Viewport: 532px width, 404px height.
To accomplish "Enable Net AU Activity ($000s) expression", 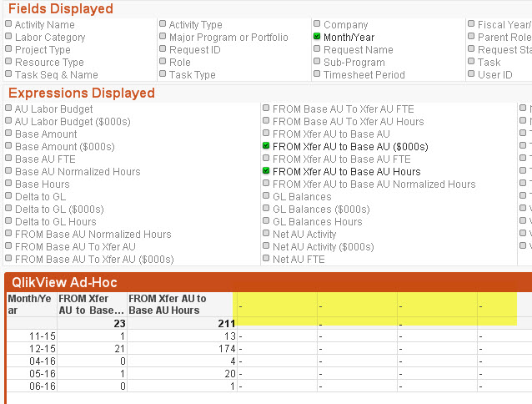I will pyautogui.click(x=266, y=247).
